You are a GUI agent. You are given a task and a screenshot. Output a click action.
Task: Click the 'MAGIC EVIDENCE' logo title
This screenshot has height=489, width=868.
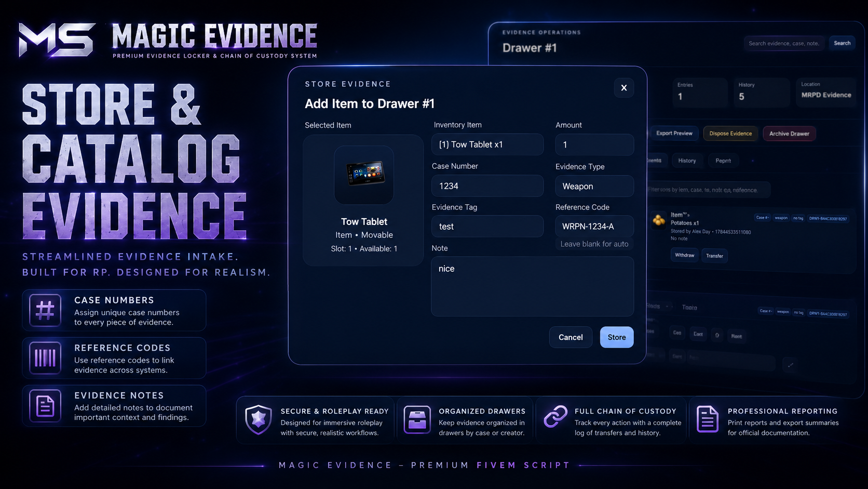[x=214, y=36]
